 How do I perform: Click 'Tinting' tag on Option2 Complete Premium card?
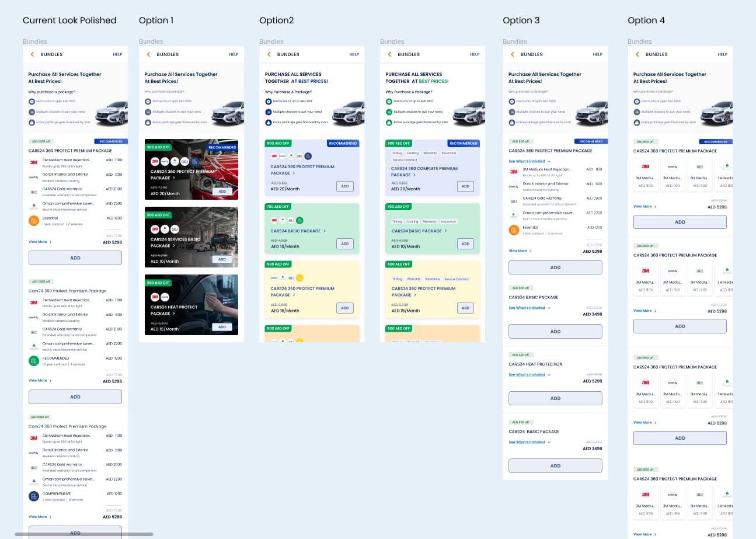pyautogui.click(x=397, y=153)
